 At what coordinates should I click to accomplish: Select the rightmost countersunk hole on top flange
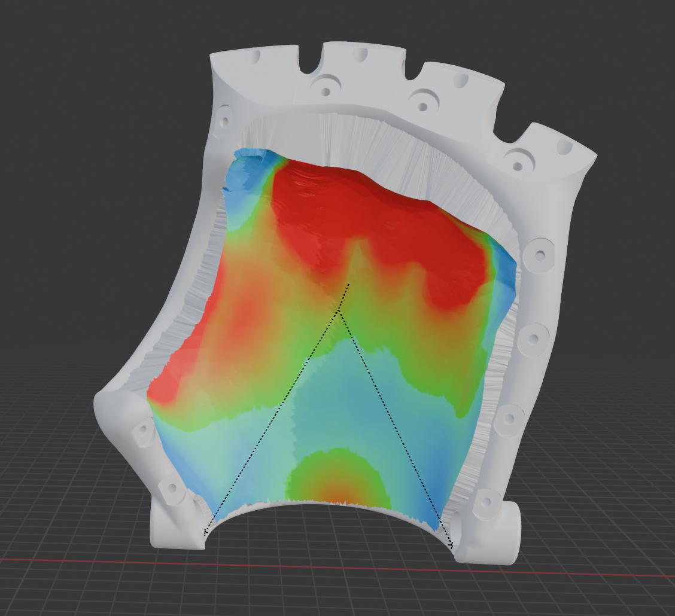click(519, 164)
